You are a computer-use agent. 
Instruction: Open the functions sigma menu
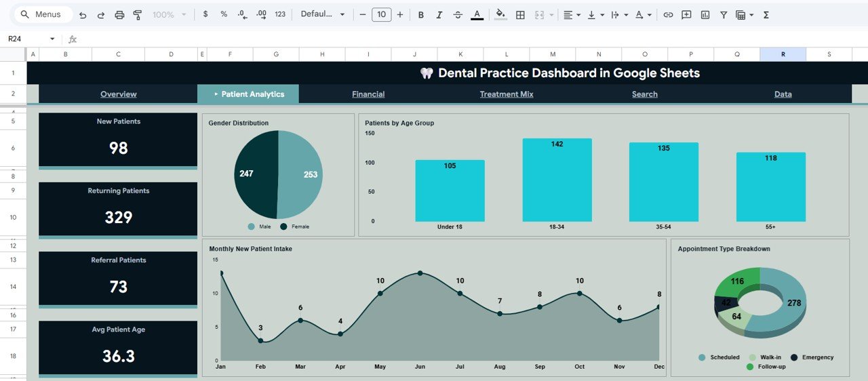(766, 15)
